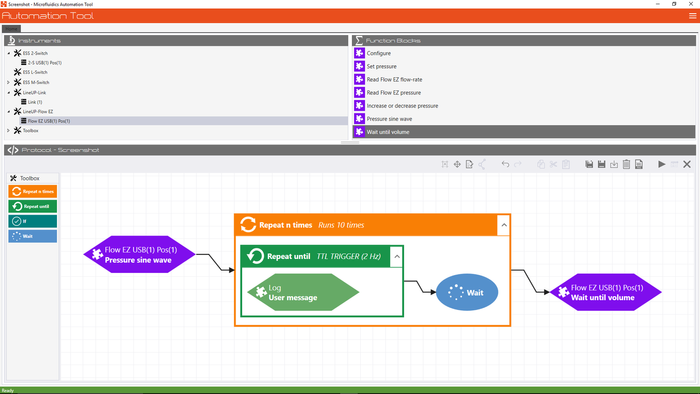Close the protocol with the X icon
This screenshot has height=394, width=700.
click(687, 164)
